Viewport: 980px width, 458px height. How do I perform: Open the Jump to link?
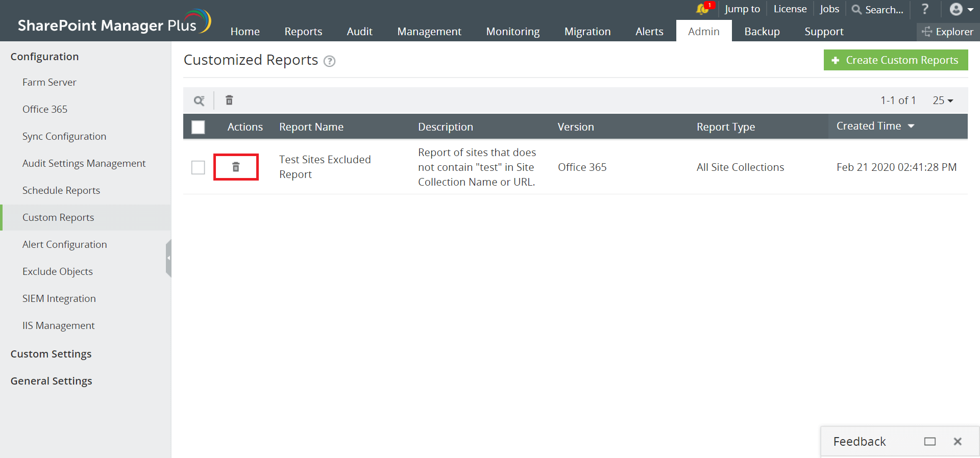[x=742, y=9]
